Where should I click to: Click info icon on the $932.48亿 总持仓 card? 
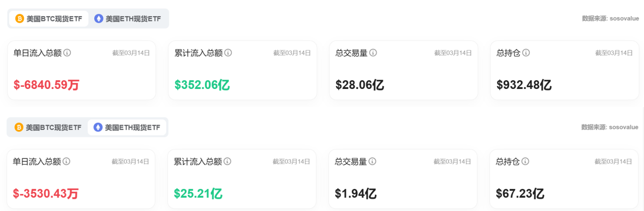click(x=526, y=53)
